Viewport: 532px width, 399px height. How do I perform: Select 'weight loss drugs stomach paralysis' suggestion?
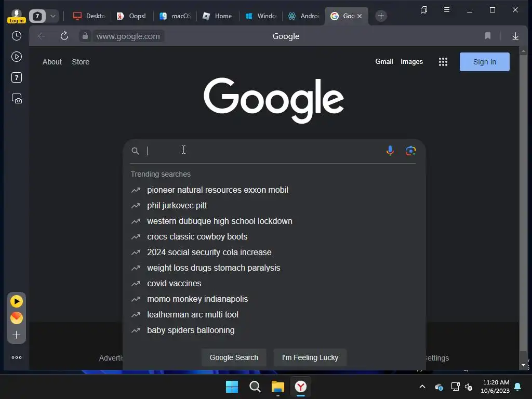coord(273,268)
